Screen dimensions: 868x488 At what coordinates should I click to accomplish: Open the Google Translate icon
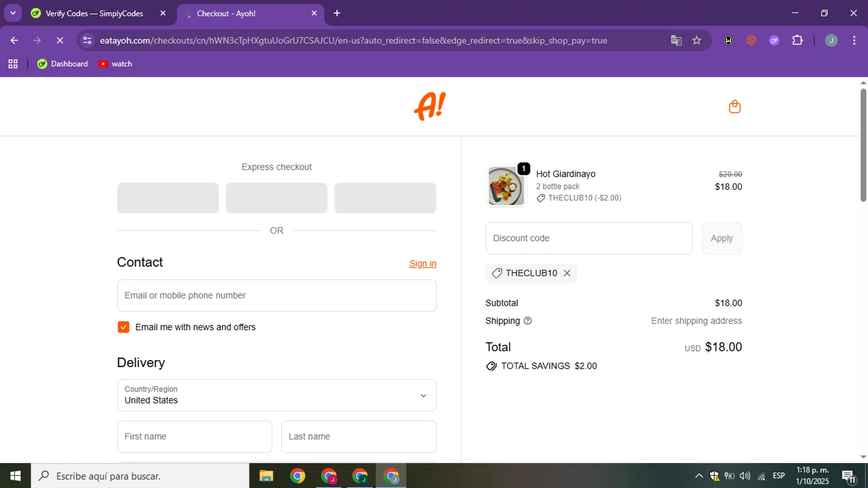click(676, 41)
